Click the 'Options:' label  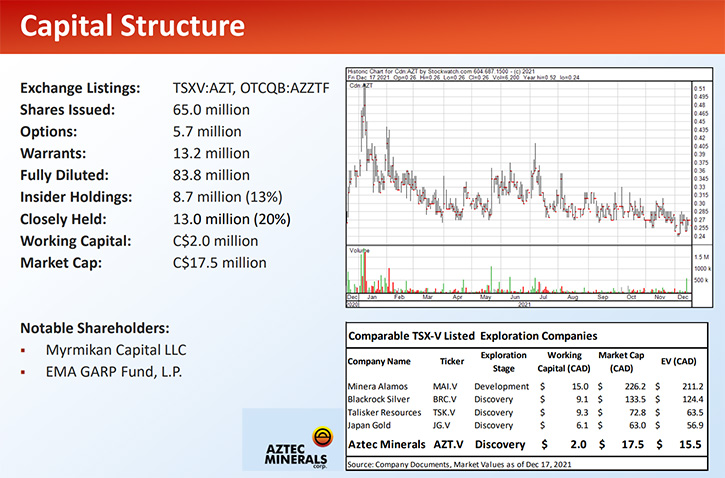tap(49, 132)
